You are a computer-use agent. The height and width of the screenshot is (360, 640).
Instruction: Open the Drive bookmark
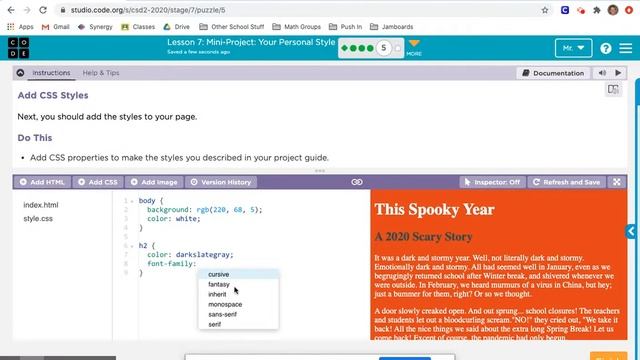click(x=177, y=27)
